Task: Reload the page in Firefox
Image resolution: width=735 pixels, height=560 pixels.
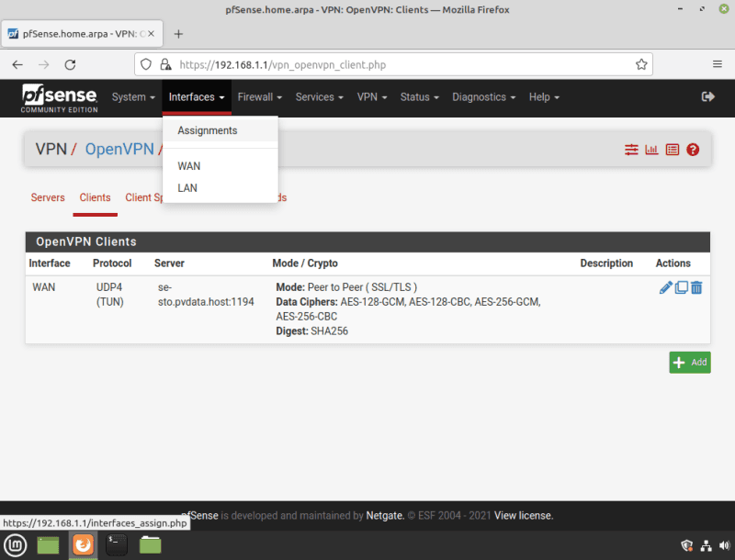Action: 70,64
